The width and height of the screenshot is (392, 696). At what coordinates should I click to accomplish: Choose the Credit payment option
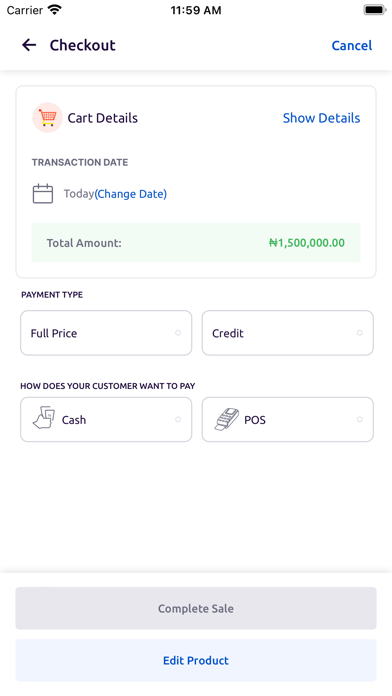click(x=288, y=333)
